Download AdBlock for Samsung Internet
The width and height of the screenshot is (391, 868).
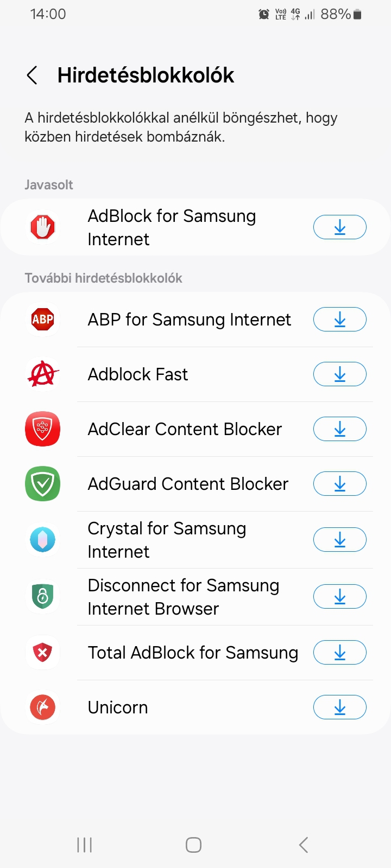[339, 227]
